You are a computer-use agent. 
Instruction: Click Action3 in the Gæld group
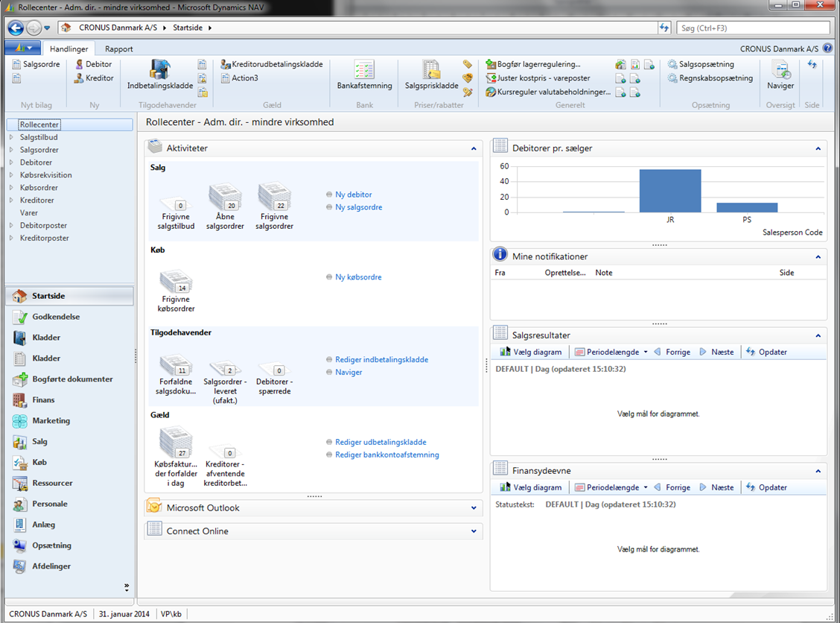pyautogui.click(x=240, y=78)
